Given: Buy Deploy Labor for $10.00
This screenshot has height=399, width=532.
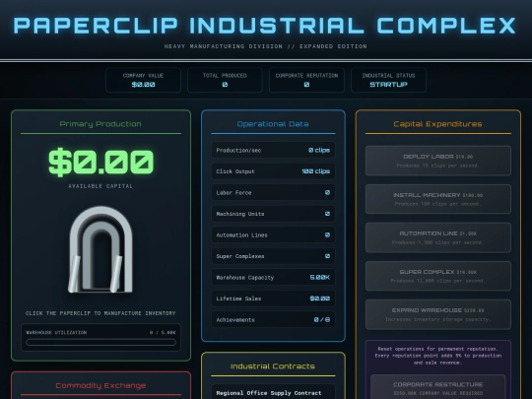Looking at the screenshot, I should click(x=438, y=161).
